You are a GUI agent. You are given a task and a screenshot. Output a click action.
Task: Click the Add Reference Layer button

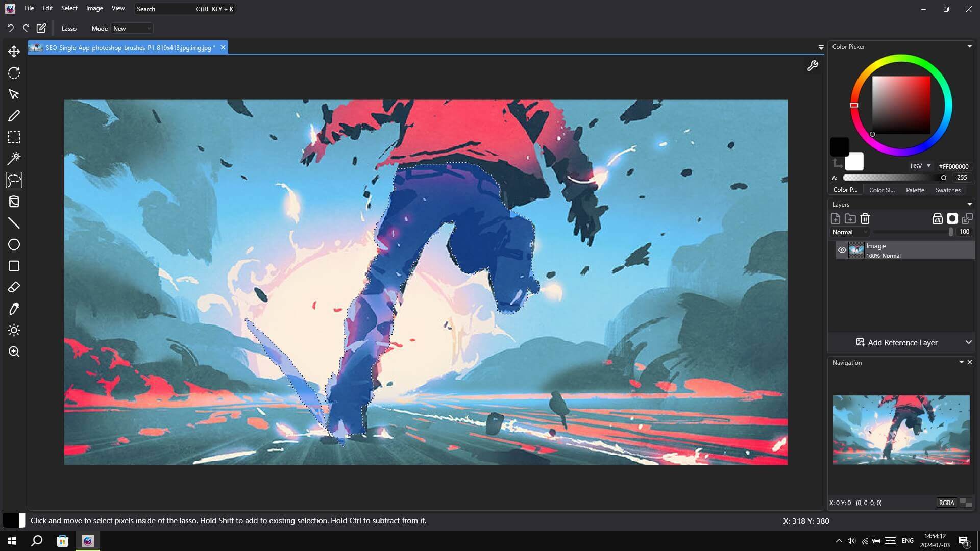[896, 342]
